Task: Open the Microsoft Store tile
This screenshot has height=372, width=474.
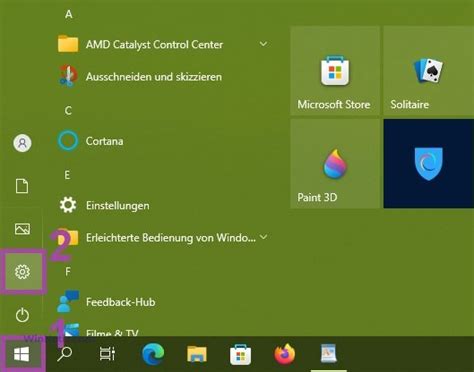Action: pyautogui.click(x=335, y=71)
